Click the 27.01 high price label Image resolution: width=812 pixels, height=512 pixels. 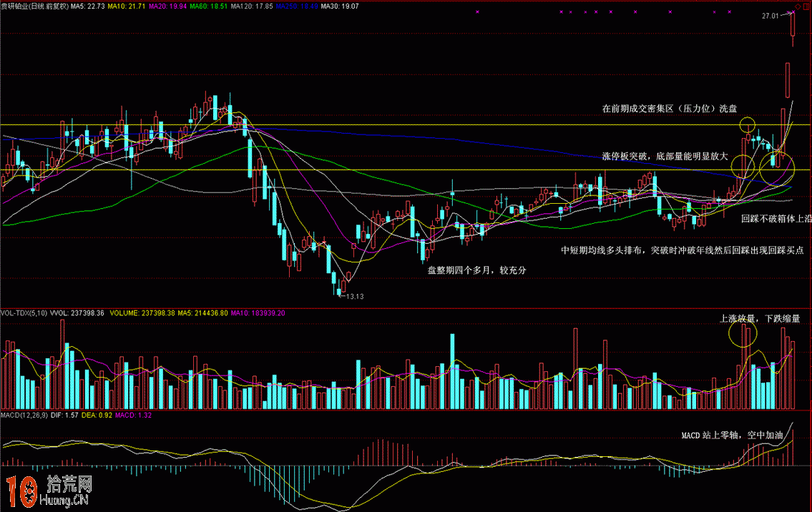770,16
